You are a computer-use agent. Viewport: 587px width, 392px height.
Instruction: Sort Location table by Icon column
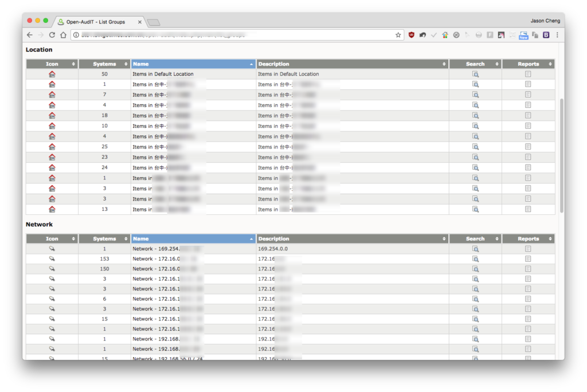tap(52, 64)
